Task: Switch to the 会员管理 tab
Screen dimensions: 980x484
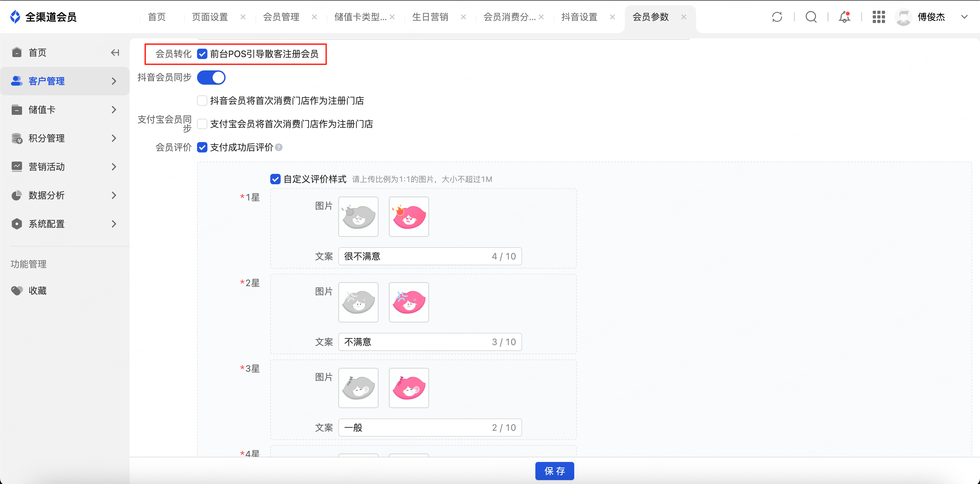Action: (281, 17)
